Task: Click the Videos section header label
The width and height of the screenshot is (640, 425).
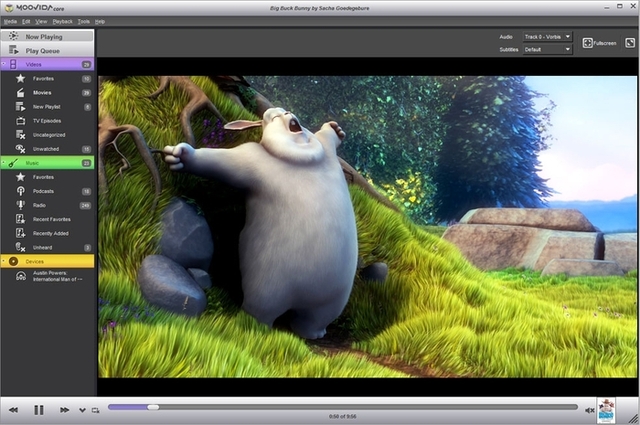Action: point(33,65)
